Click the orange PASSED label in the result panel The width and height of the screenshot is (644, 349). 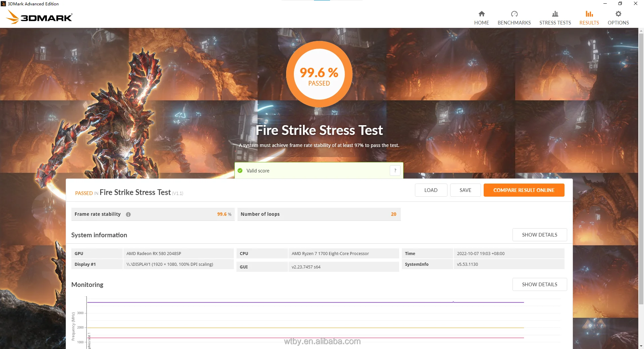84,193
